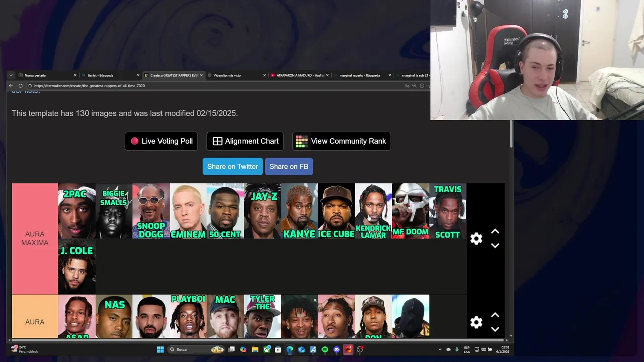Viewport: 644px width, 362px height.
Task: Open the Alignment Chart
Action: [x=245, y=141]
